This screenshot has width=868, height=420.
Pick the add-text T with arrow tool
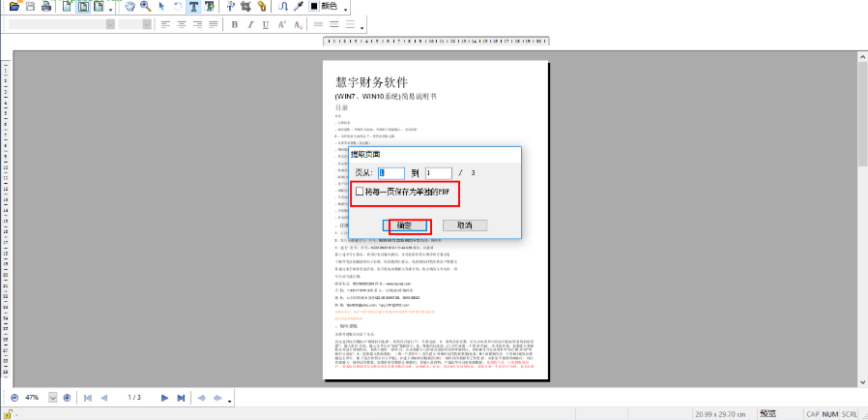pyautogui.click(x=209, y=7)
